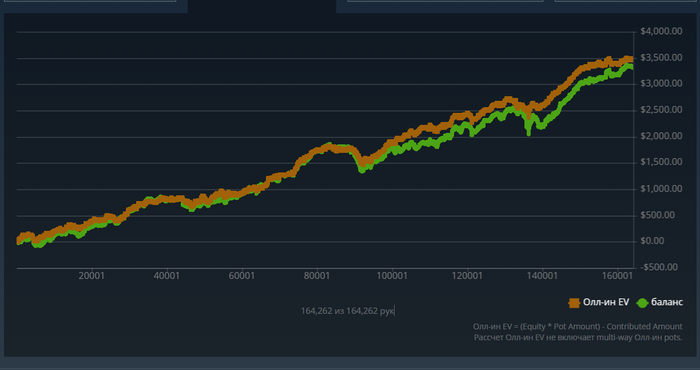Click the '164,262 из 164,262 рук' hand count

347,311
